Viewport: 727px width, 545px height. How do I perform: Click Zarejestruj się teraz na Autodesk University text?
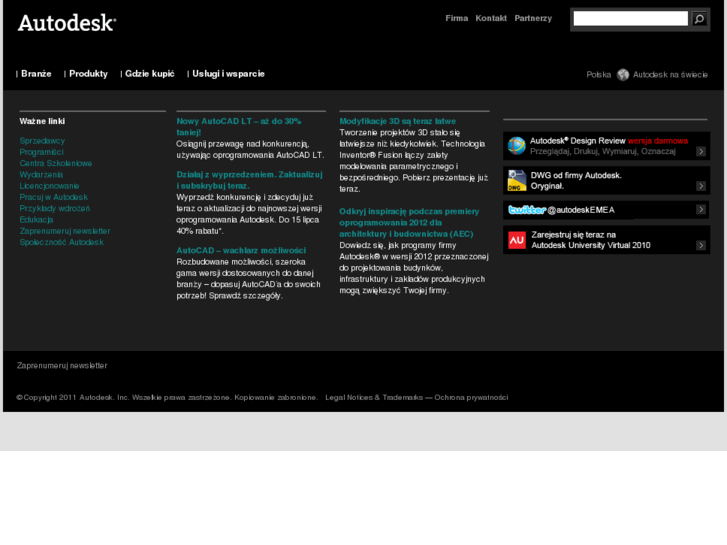pyautogui.click(x=591, y=240)
